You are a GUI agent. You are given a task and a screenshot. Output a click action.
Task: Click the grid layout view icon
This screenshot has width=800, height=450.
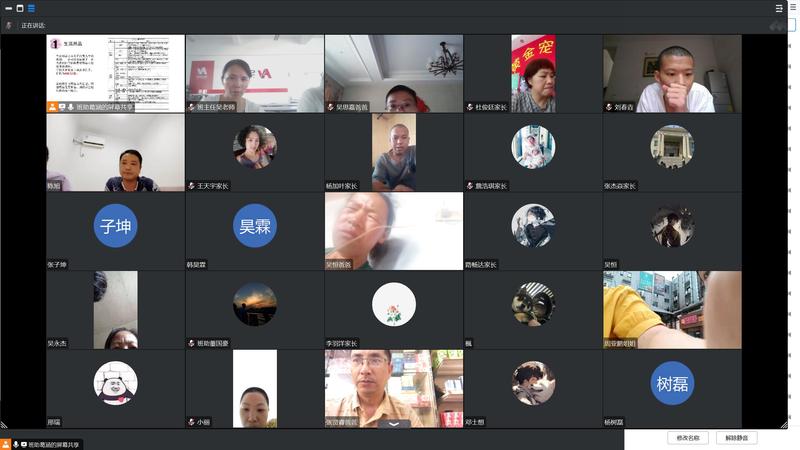click(x=31, y=7)
